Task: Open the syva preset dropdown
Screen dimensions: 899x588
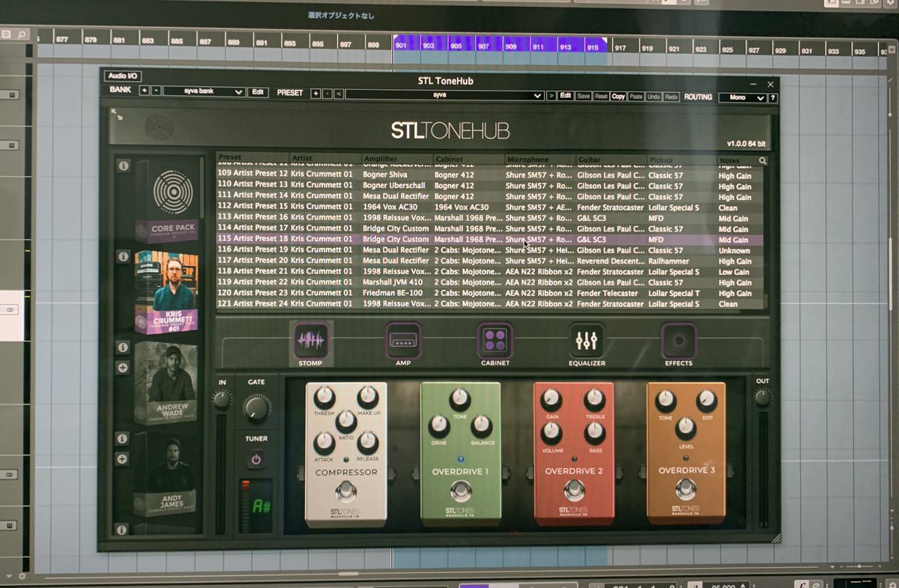Action: 444,95
